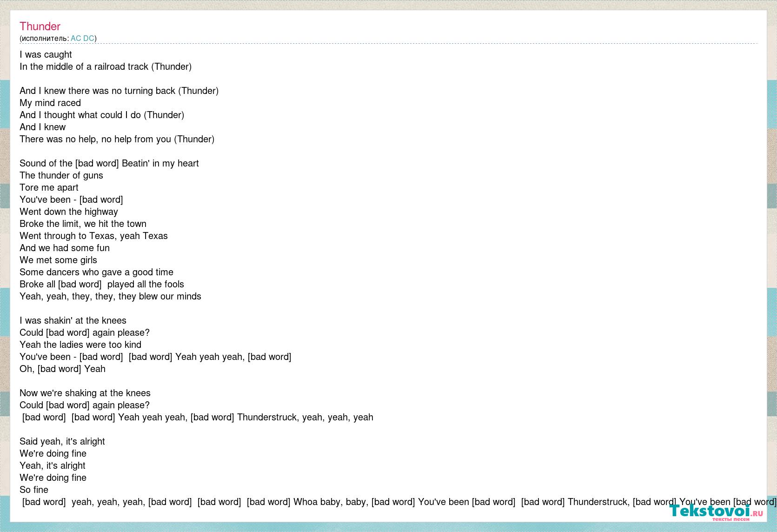Select the 'So fine' lyric line
The height and width of the screenshot is (532, 777).
[34, 490]
